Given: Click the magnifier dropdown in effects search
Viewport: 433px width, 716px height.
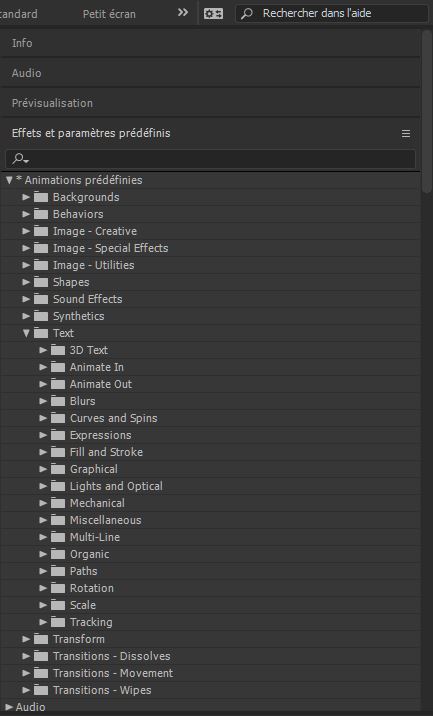Looking at the screenshot, I should (x=21, y=159).
